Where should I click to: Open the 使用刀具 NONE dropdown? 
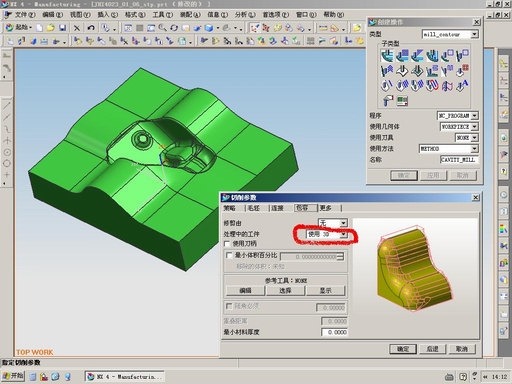click(475, 137)
